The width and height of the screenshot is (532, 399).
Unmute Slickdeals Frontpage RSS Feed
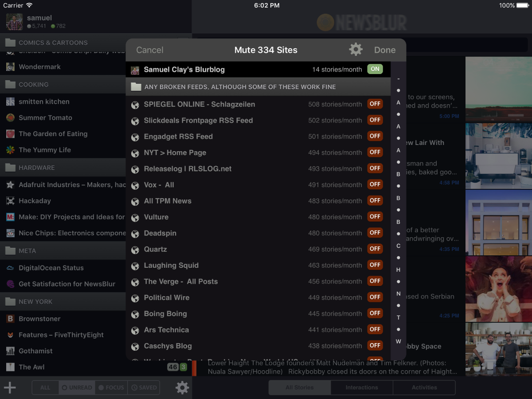click(375, 120)
